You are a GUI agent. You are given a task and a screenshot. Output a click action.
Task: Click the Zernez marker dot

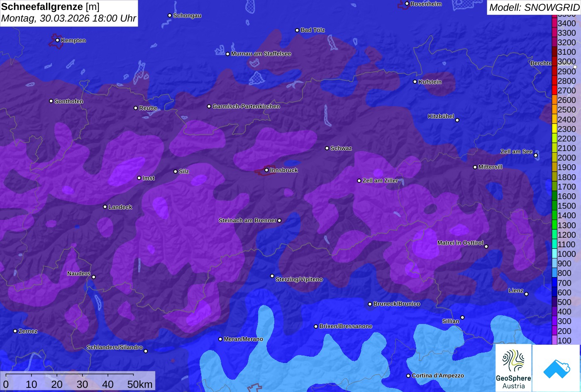pos(15,331)
